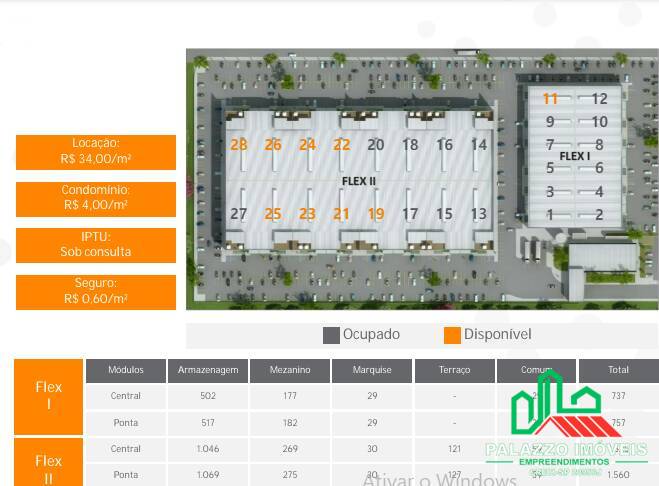This screenshot has height=486, width=659.
Task: Click the IPTU Sob consulta box
Action: tap(96, 245)
